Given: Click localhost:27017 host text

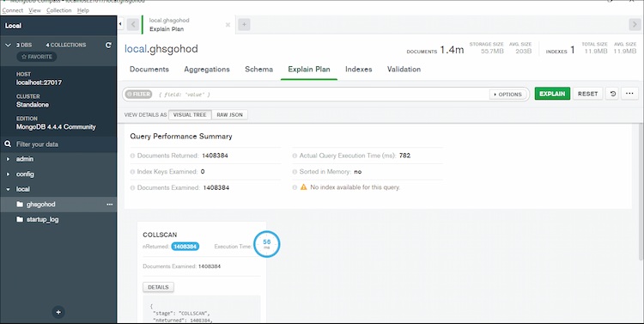Looking at the screenshot, I should pyautogui.click(x=39, y=83).
